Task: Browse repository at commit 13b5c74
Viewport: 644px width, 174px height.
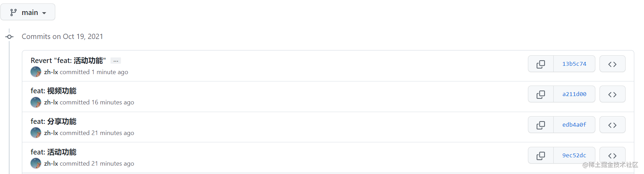Action: [x=612, y=64]
